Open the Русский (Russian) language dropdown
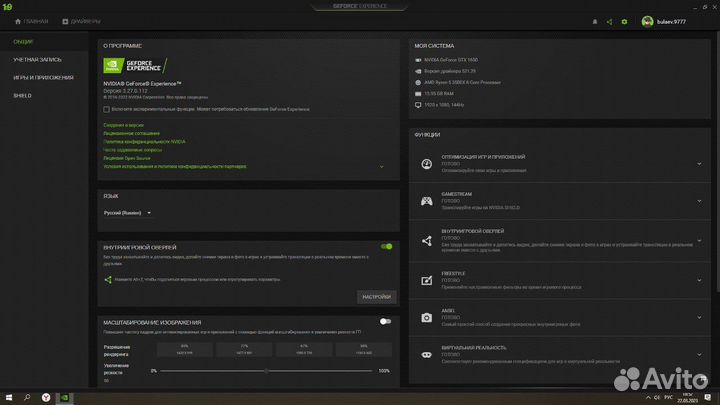This screenshot has width=720, height=405. pos(128,212)
